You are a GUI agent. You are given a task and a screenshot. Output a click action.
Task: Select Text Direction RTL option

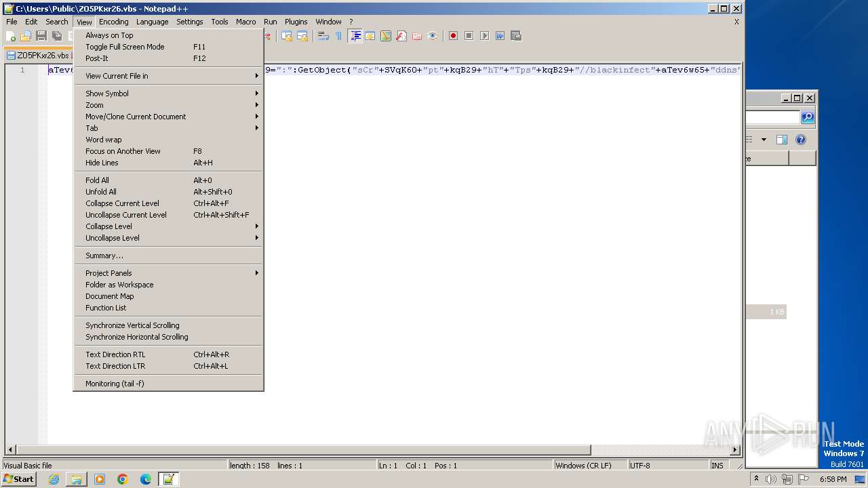(x=168, y=354)
